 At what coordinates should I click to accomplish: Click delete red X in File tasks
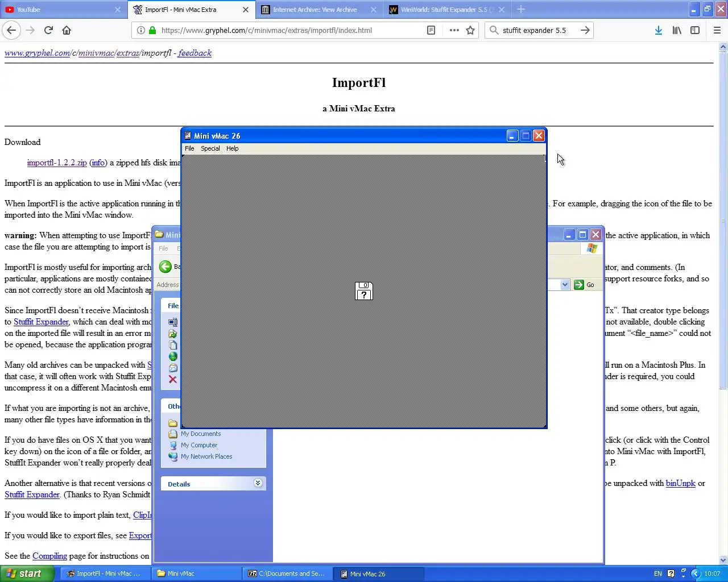(173, 379)
